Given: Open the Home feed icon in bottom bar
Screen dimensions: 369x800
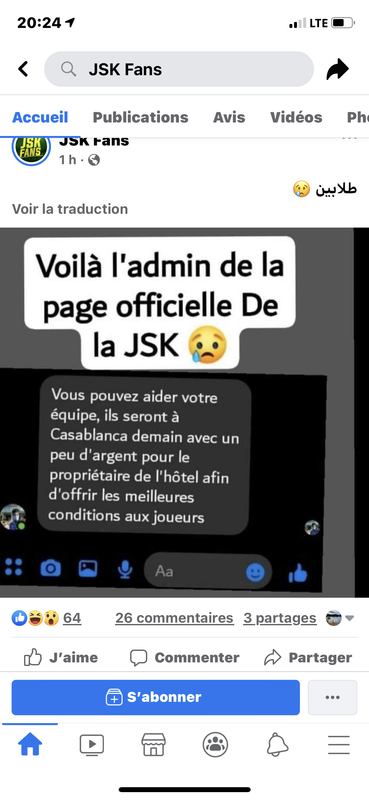Looking at the screenshot, I should point(31,745).
